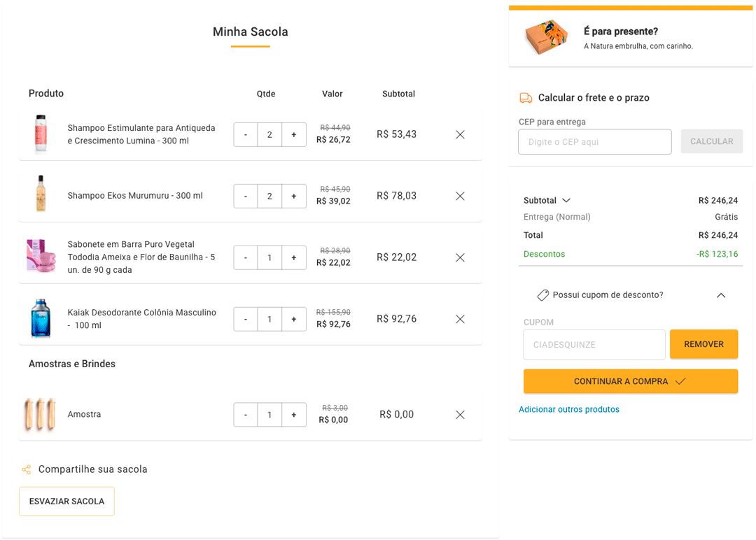
Task: Click the R$ 92,76 subtotal value
Action: pyautogui.click(x=396, y=319)
